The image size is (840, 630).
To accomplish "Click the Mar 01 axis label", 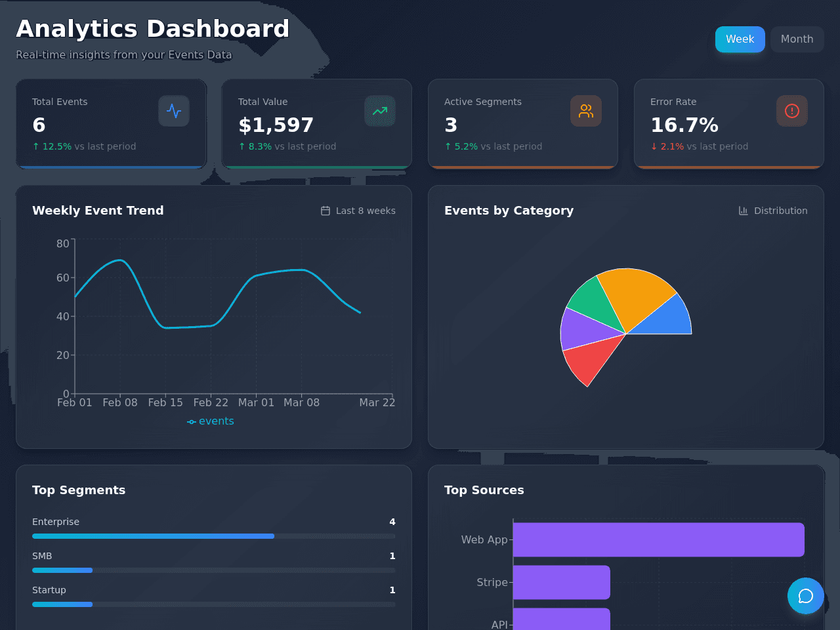I will [x=256, y=402].
